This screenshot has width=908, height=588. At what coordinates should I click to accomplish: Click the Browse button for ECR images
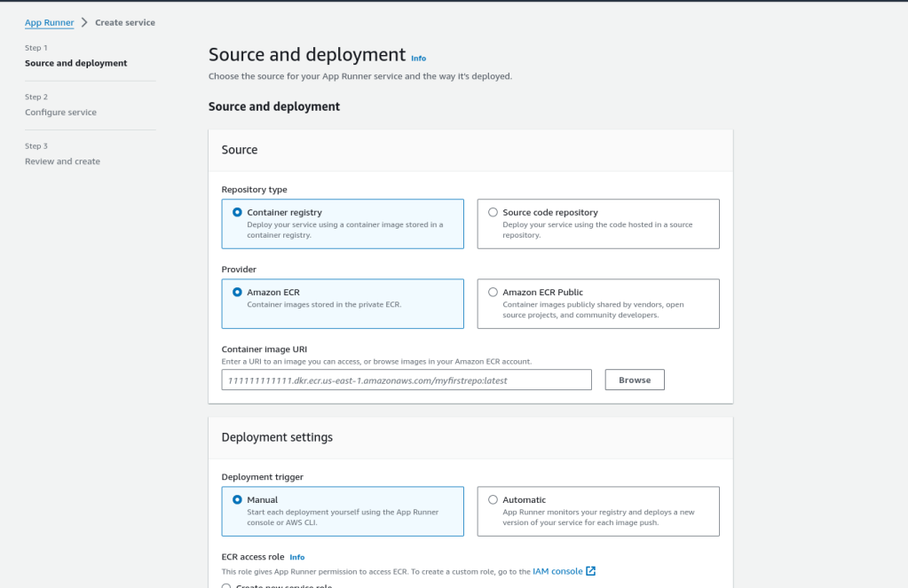coord(634,379)
